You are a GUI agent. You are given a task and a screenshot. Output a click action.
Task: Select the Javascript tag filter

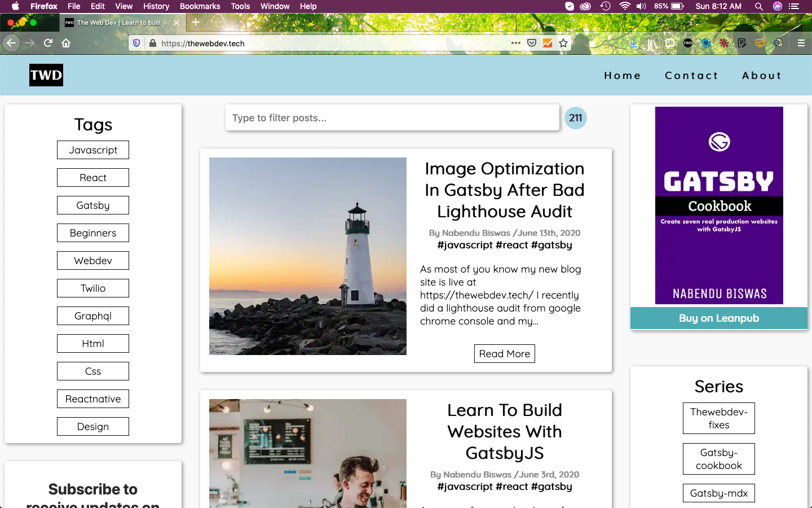tap(92, 150)
